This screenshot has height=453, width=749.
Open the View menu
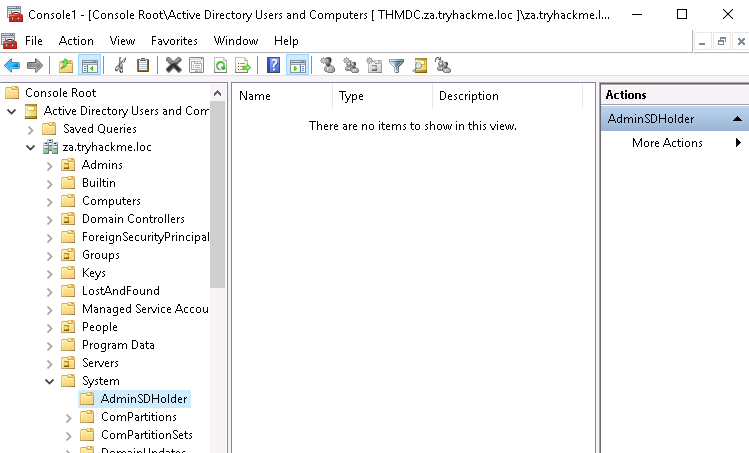[x=122, y=41]
